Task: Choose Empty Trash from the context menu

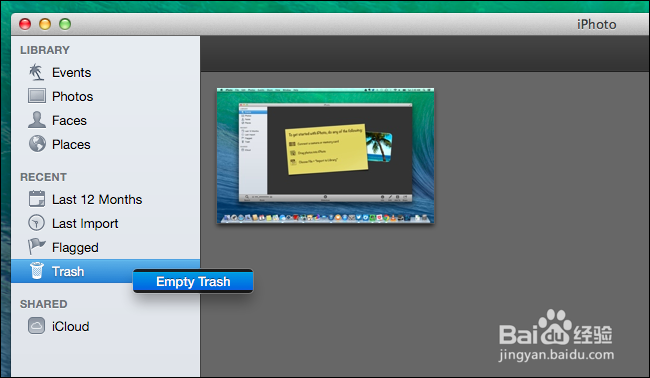Action: point(193,281)
